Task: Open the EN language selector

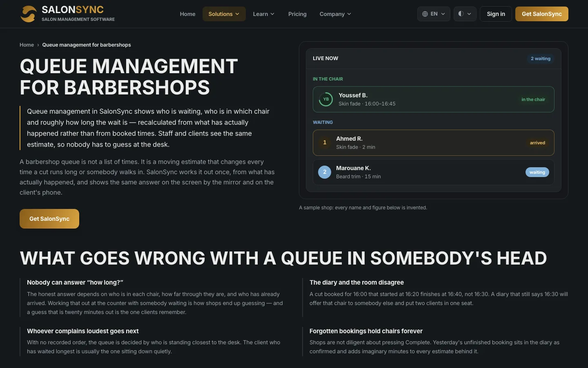Action: (x=434, y=14)
